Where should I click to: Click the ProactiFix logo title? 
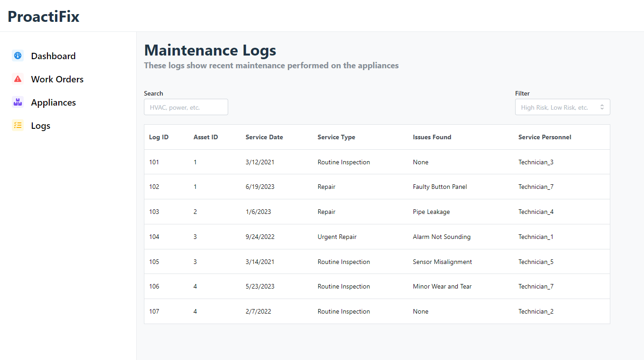[x=44, y=16]
